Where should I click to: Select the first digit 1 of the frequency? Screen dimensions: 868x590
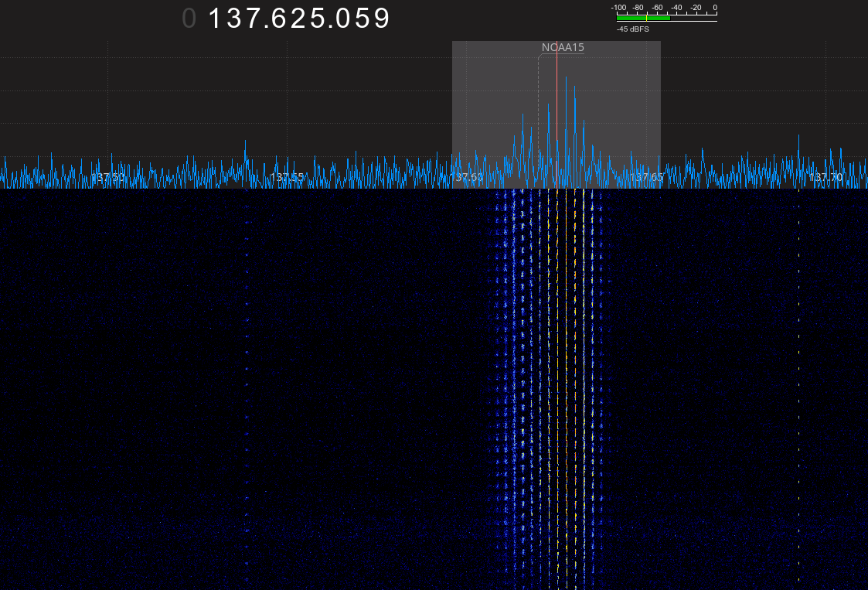[x=216, y=19]
